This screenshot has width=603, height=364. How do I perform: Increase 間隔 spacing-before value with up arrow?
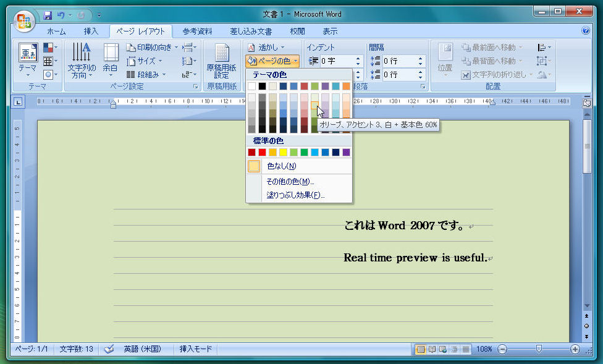coord(420,59)
